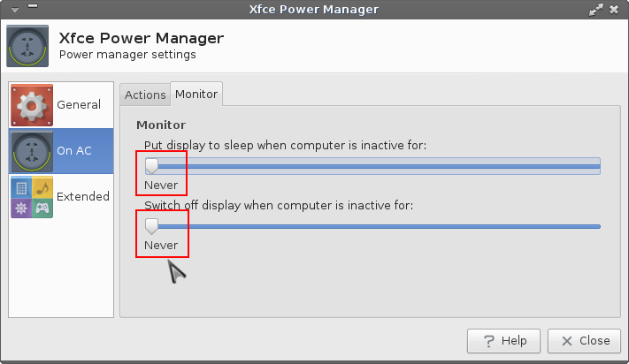Image resolution: width=629 pixels, height=364 pixels.
Task: Minimize the Xfce Power Manager window
Action: [33, 6]
